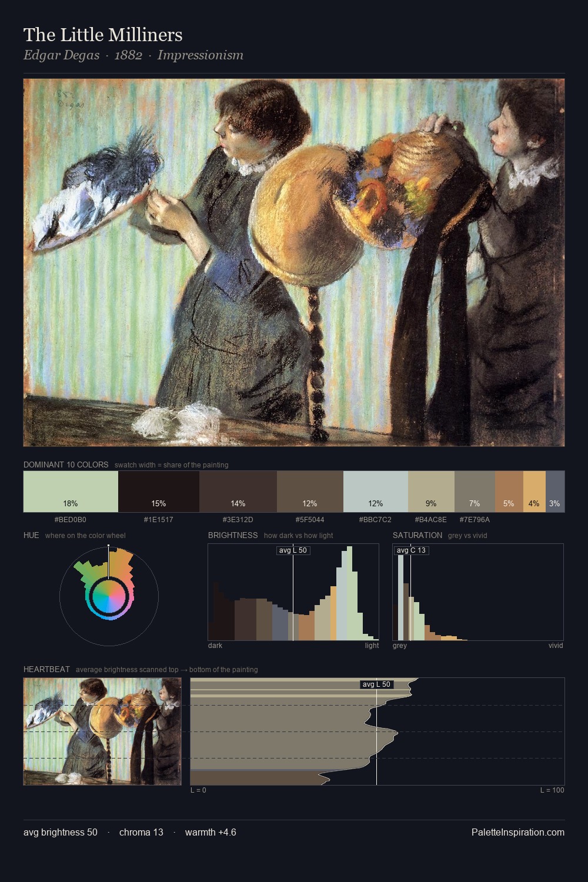Image resolution: width=588 pixels, height=882 pixels.
Task: Click the 18% pale green swatch
Action: point(71,492)
